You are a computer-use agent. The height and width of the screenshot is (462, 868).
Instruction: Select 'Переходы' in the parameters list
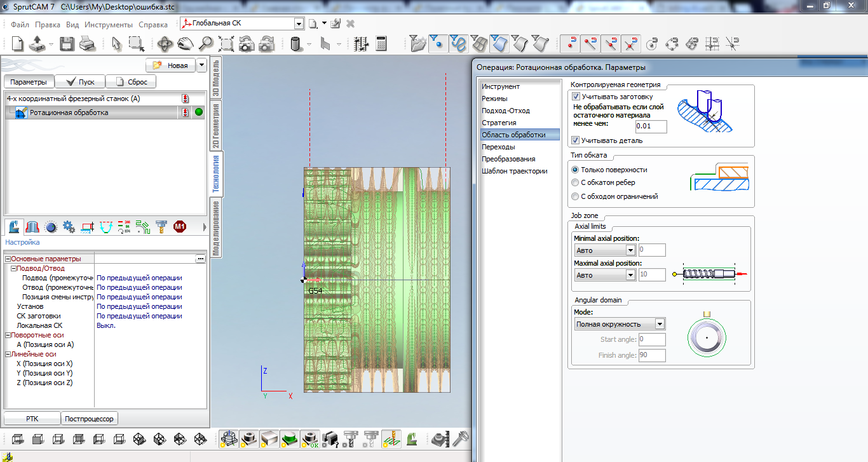click(x=498, y=147)
